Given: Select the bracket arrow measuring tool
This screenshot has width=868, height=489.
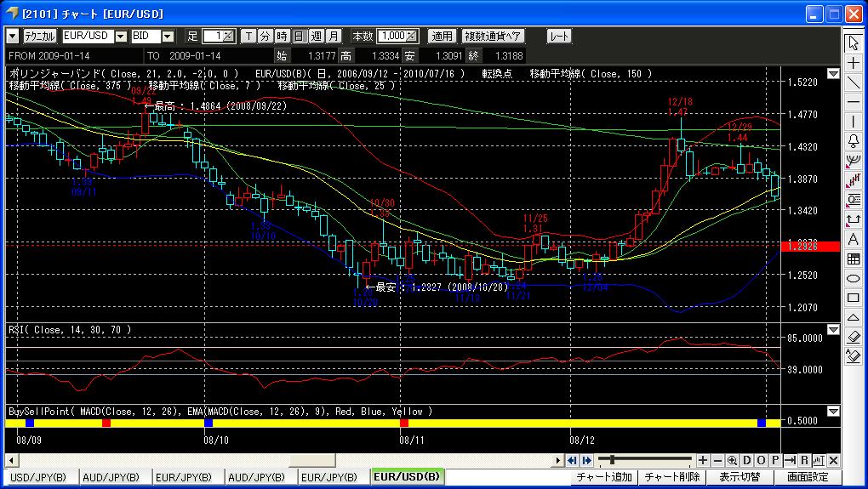Looking at the screenshot, I should pos(853,219).
